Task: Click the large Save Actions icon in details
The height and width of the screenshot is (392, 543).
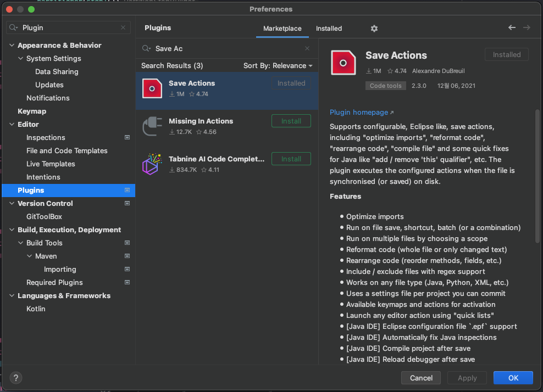Action: point(343,63)
